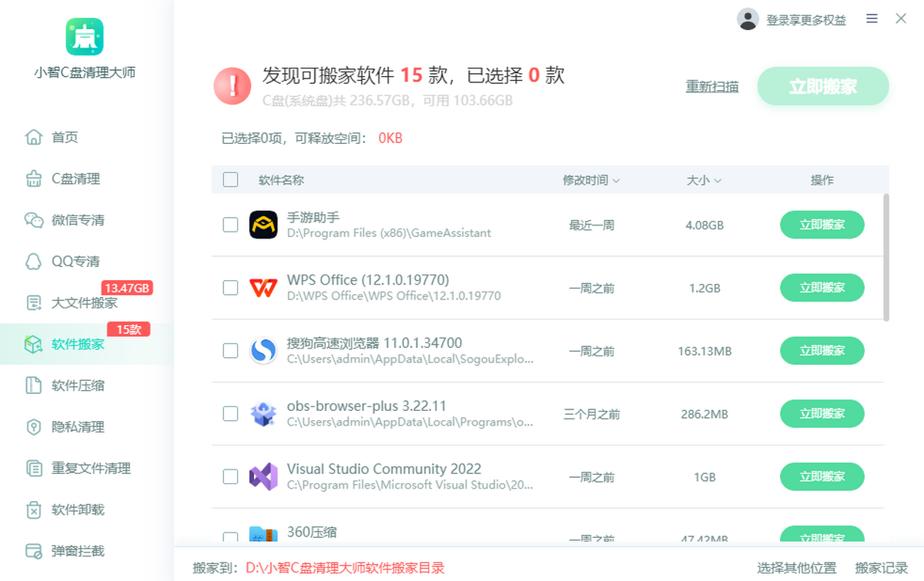924x581 pixels.
Task: Check the WPS Office row checkbox
Action: 230,288
